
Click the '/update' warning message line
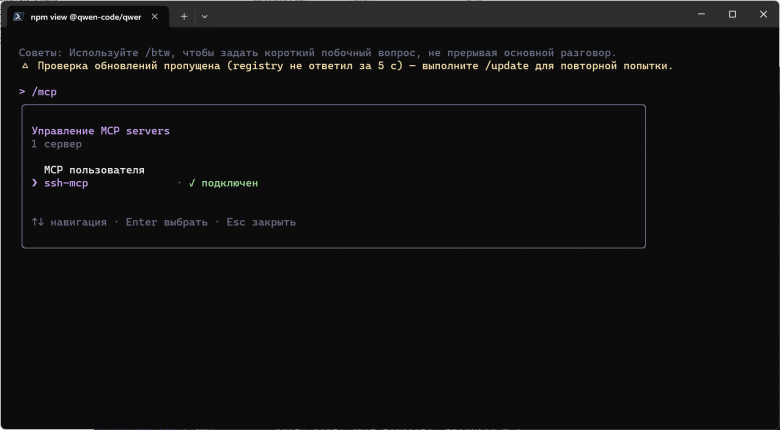pyautogui.click(x=347, y=66)
